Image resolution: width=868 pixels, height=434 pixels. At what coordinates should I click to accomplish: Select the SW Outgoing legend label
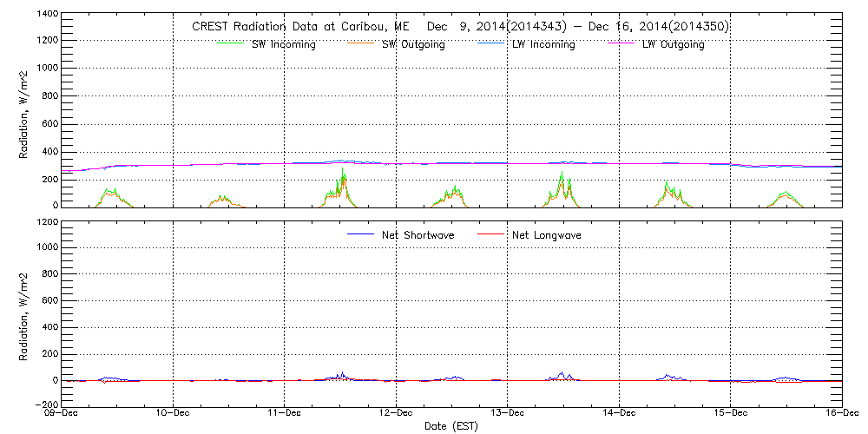coord(413,44)
